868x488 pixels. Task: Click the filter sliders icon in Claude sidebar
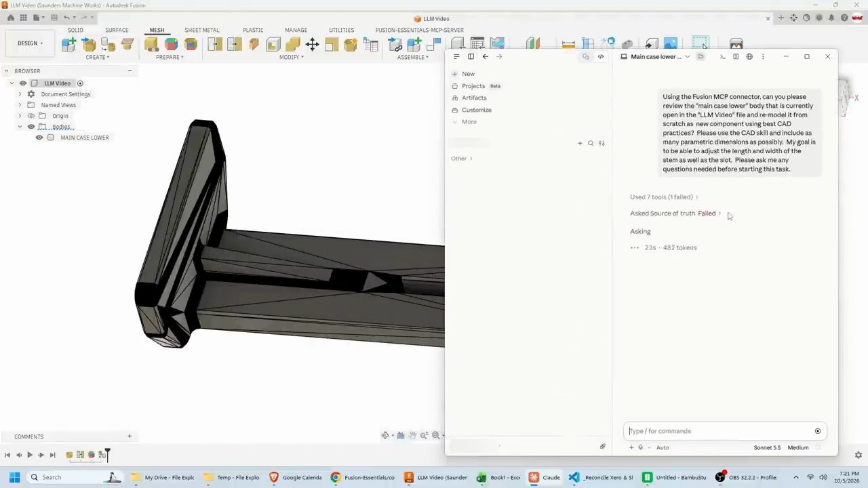[x=601, y=143]
